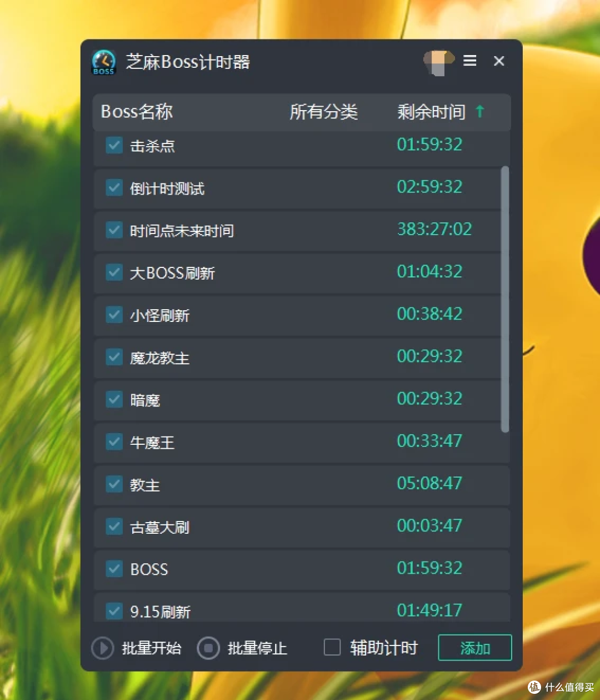
Task: Select the 9.15刷新 row name
Action: click(160, 612)
